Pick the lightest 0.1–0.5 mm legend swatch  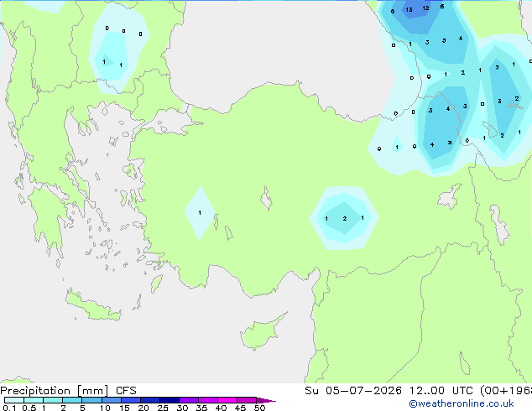pos(14,400)
